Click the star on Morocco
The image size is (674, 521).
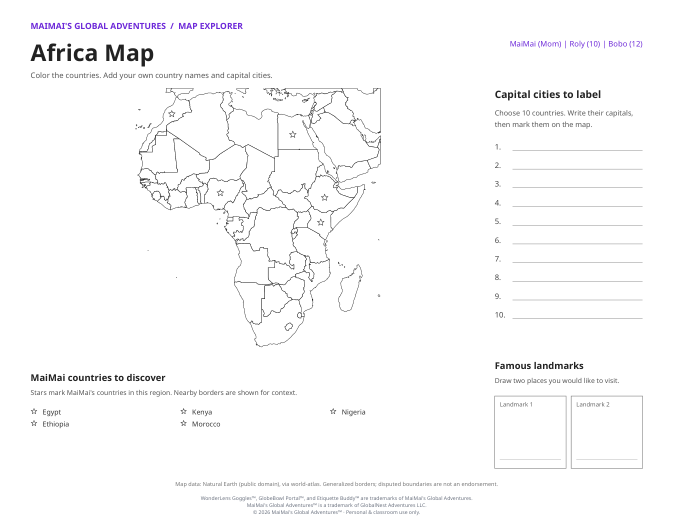pyautogui.click(x=172, y=114)
